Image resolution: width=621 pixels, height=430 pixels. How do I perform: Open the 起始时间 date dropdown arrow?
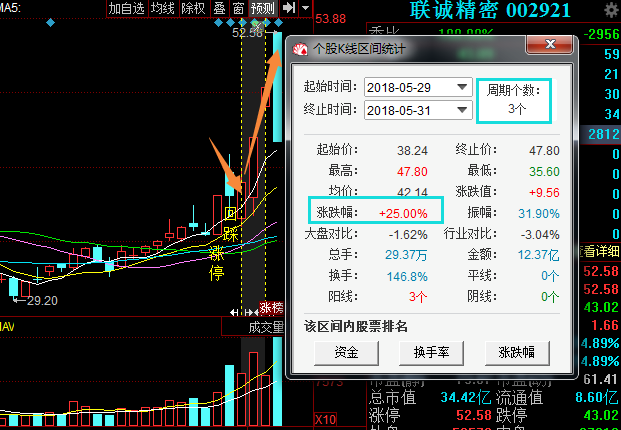(462, 87)
